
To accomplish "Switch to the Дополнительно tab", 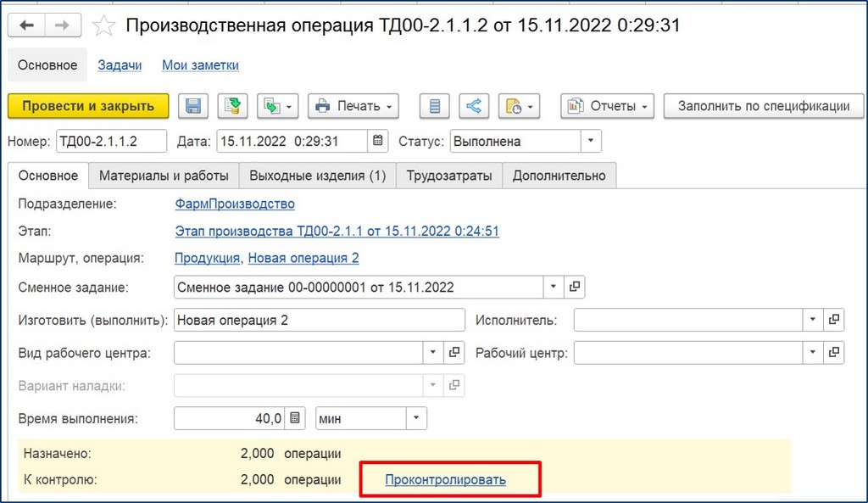I will (559, 176).
